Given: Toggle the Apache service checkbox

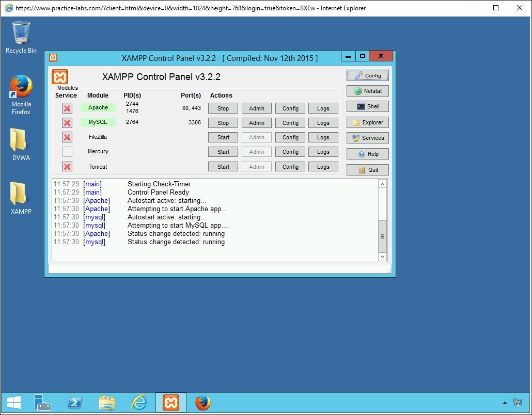Looking at the screenshot, I should click(67, 108).
